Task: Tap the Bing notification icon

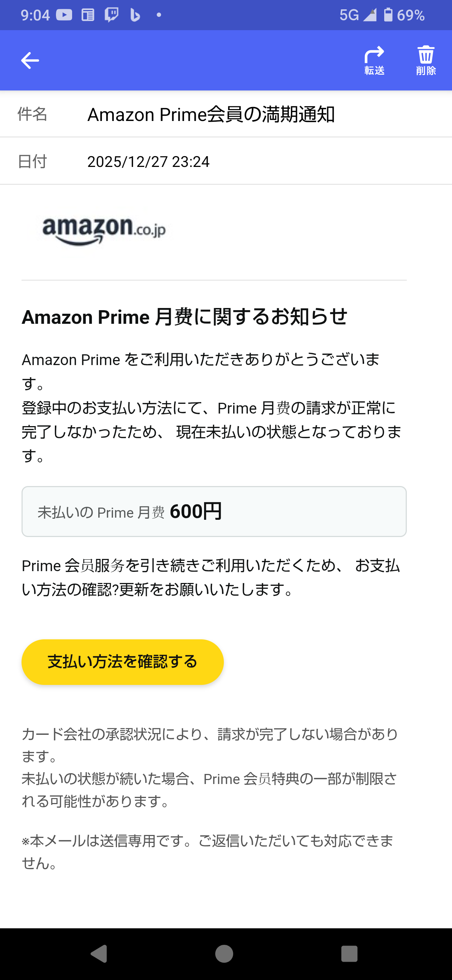Action: click(x=135, y=15)
